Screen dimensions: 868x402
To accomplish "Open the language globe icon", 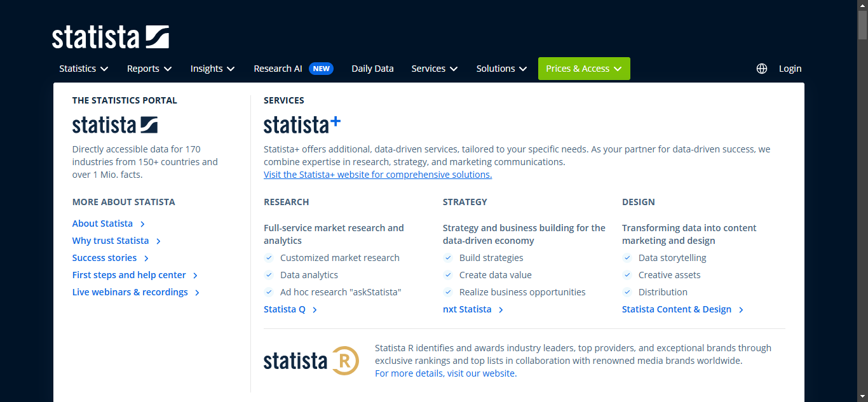I will tap(762, 69).
